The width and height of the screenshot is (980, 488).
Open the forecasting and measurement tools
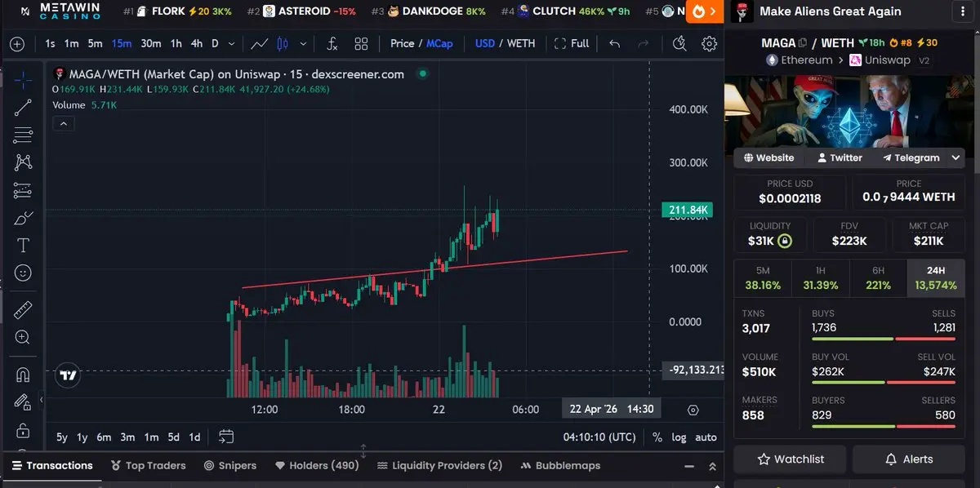pos(23,190)
